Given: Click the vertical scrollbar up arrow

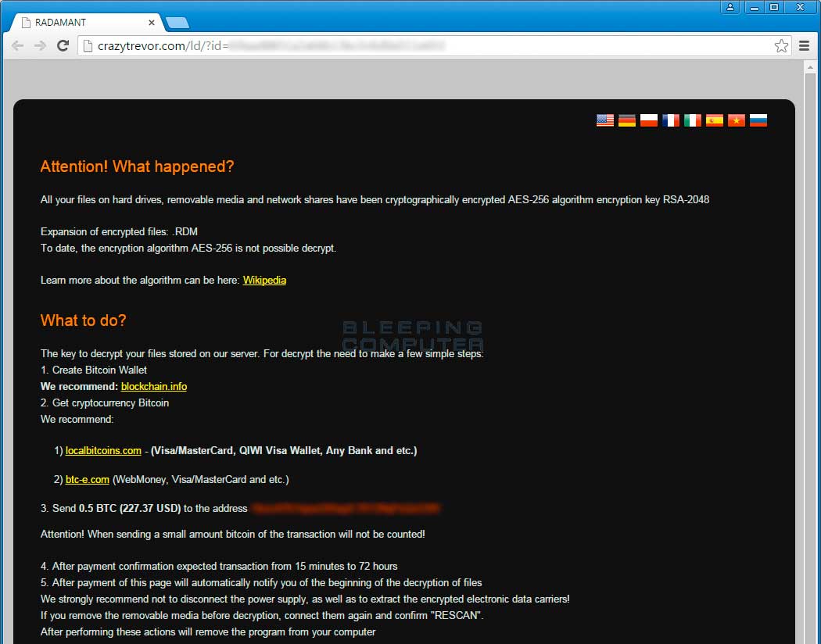Looking at the screenshot, I should [811, 66].
